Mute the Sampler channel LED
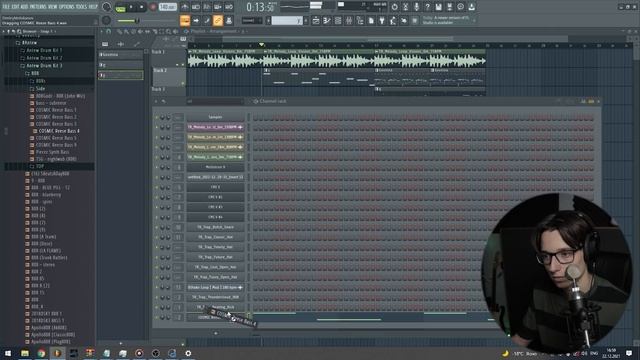Viewport: 640px width, 360px height. pos(156,117)
